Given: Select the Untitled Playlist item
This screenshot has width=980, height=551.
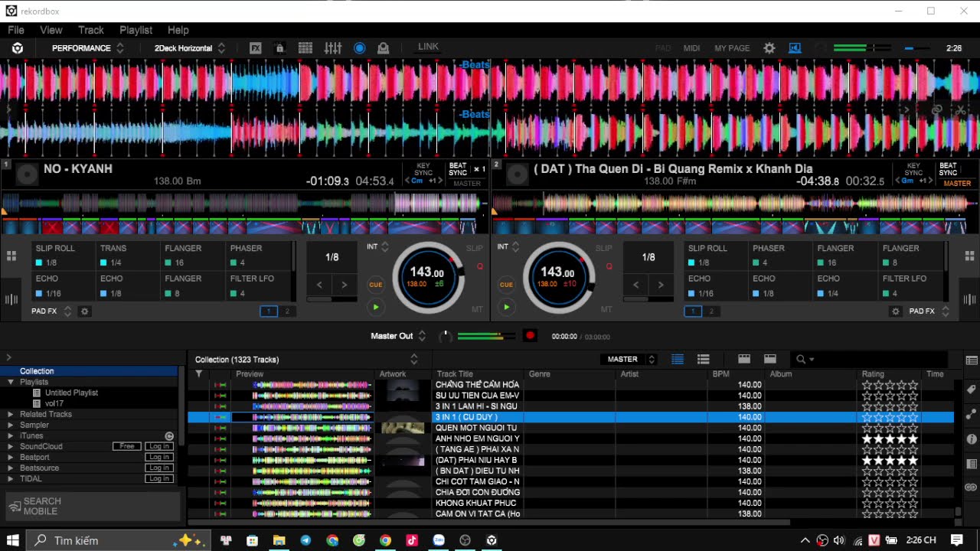Looking at the screenshot, I should pos(71,393).
